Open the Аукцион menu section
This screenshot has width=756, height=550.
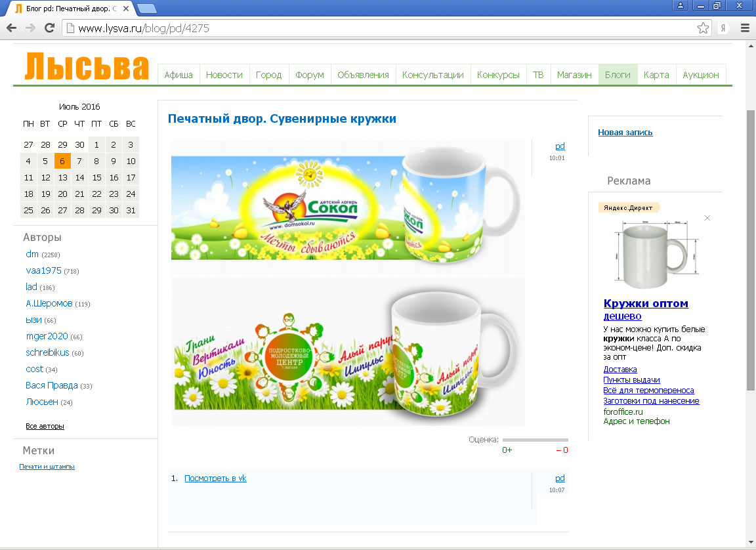[x=701, y=75]
